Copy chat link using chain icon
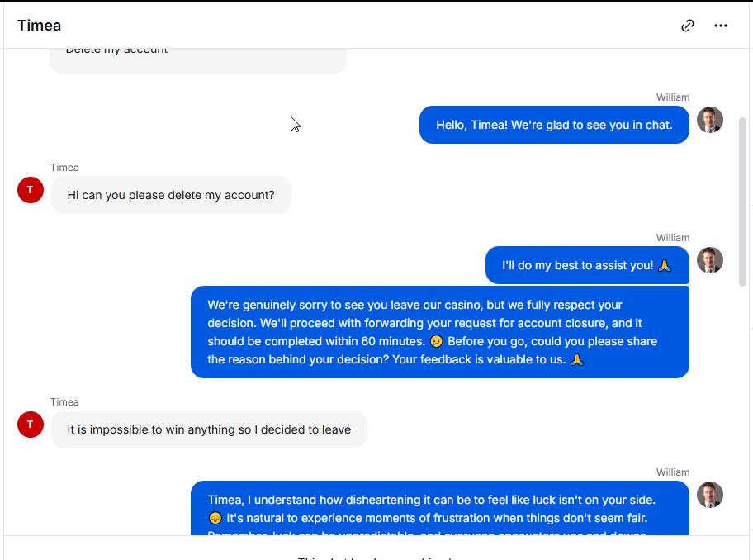 688,26
